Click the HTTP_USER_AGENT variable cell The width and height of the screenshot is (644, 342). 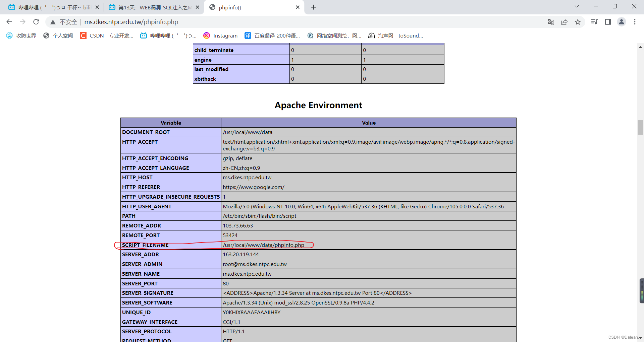[171, 206]
